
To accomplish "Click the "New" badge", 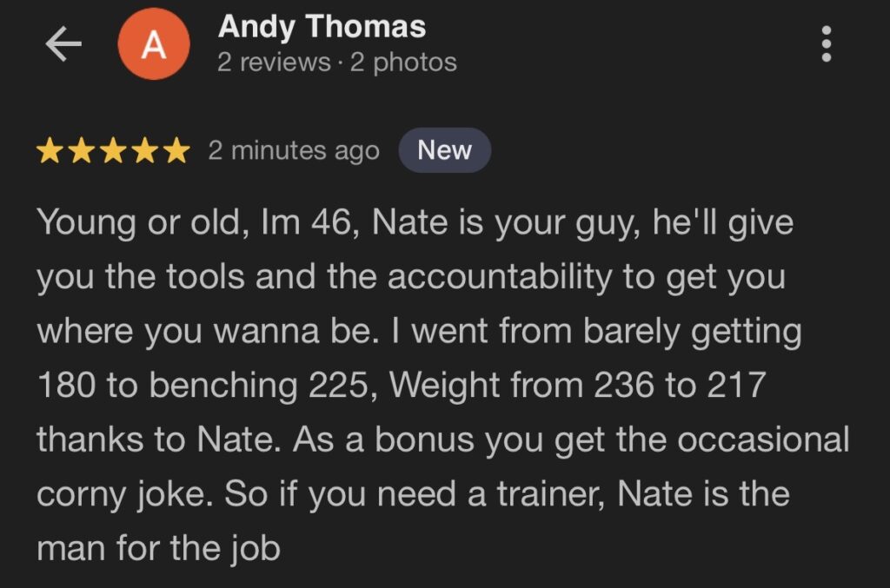I will 444,150.
